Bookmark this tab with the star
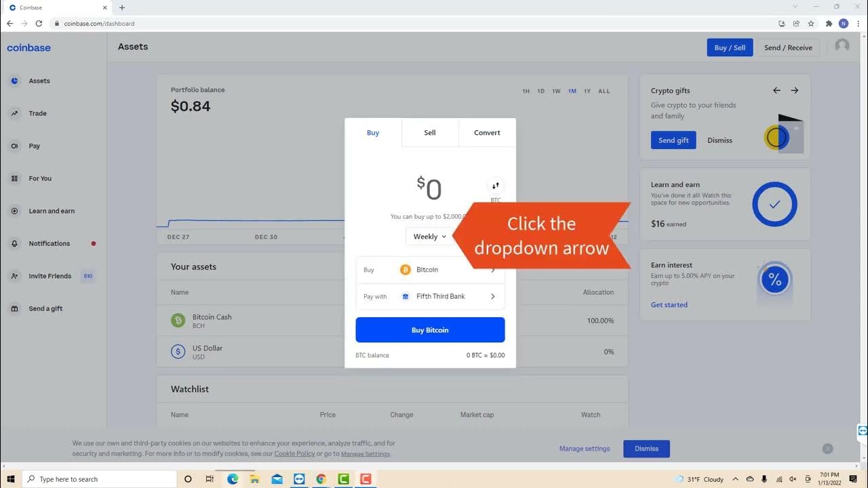Viewport: 868px width, 488px height. click(811, 23)
